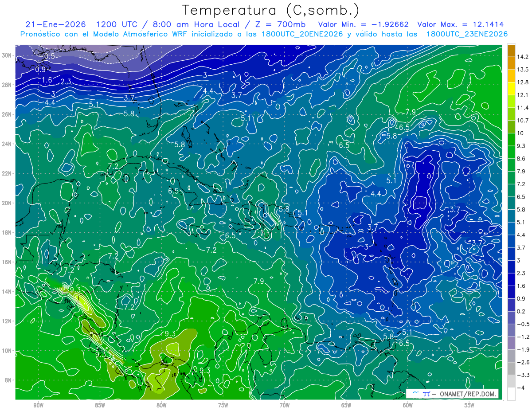Click the 'Temperatura (C,somb.)' title
The height and width of the screenshot is (411, 532).
pos(271,10)
